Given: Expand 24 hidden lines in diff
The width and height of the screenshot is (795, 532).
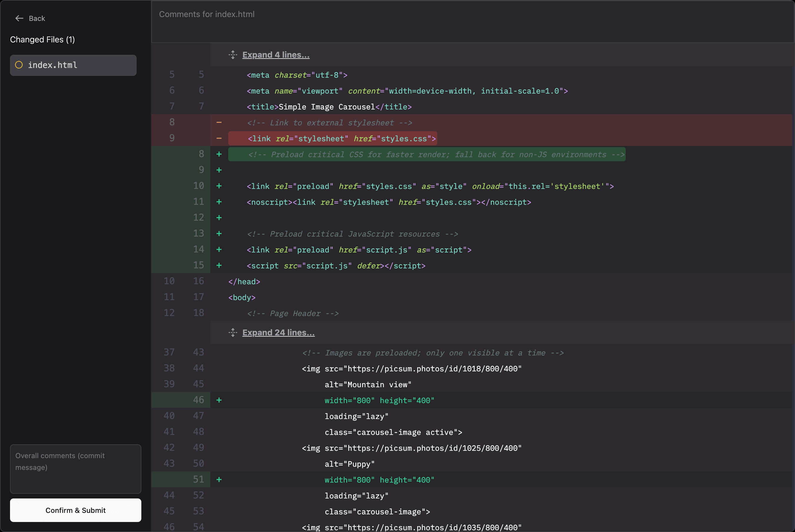Looking at the screenshot, I should click(x=278, y=332).
